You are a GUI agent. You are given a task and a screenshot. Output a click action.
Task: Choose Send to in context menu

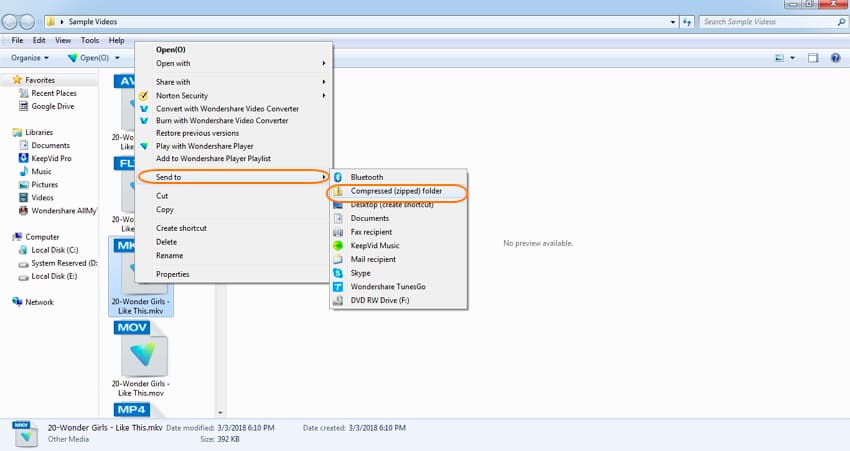(x=234, y=177)
